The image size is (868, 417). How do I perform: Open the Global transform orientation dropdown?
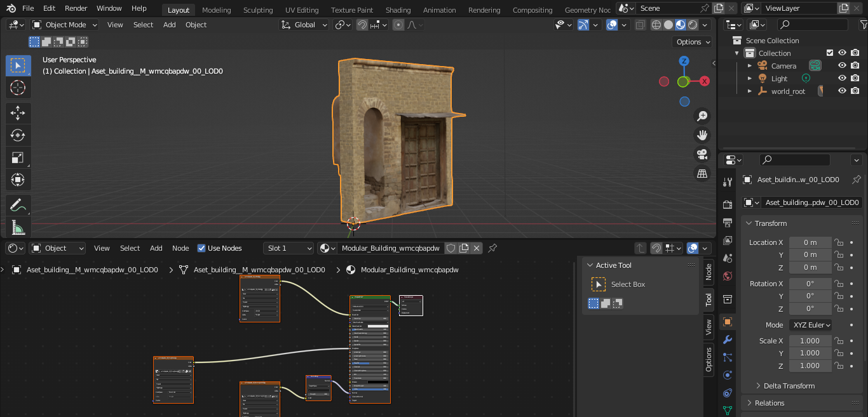pos(304,24)
